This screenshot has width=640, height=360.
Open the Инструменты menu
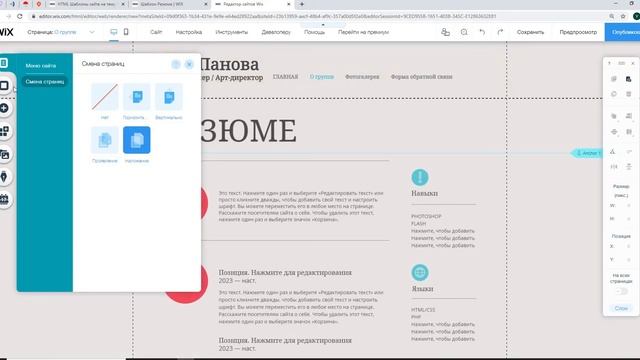click(x=231, y=32)
